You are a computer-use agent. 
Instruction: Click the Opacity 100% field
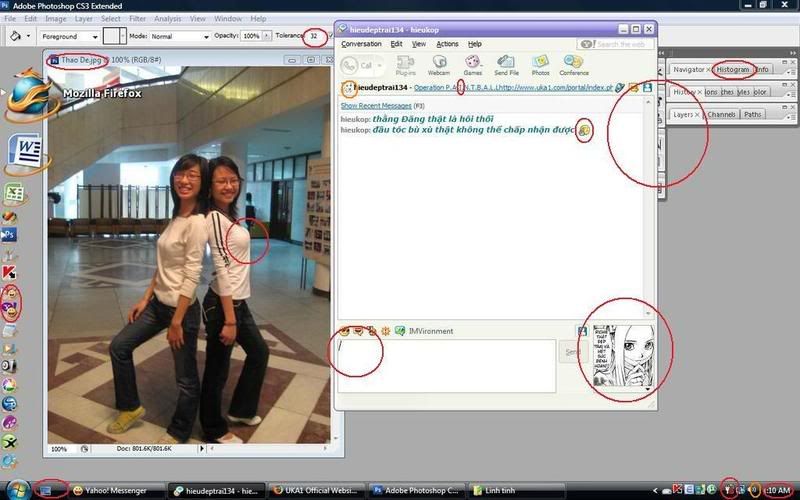click(x=251, y=36)
